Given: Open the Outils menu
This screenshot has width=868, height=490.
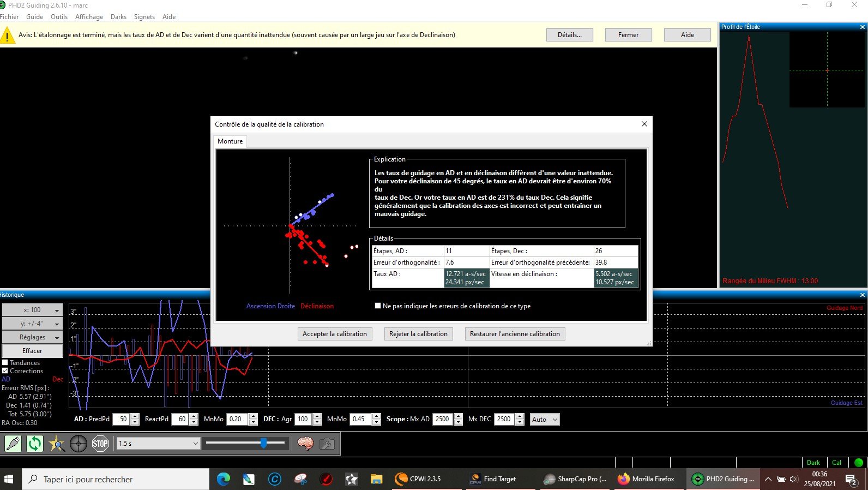Looking at the screenshot, I should (x=59, y=17).
